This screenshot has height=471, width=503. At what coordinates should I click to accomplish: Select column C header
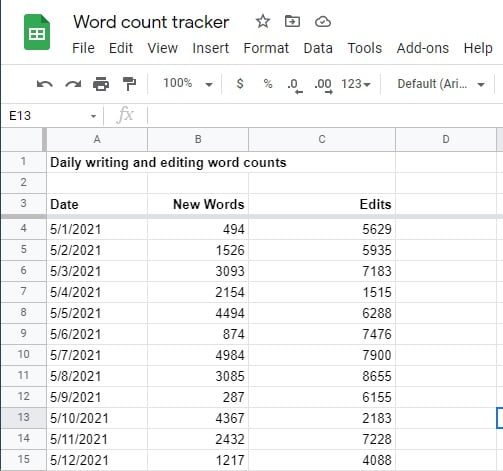[322, 139]
